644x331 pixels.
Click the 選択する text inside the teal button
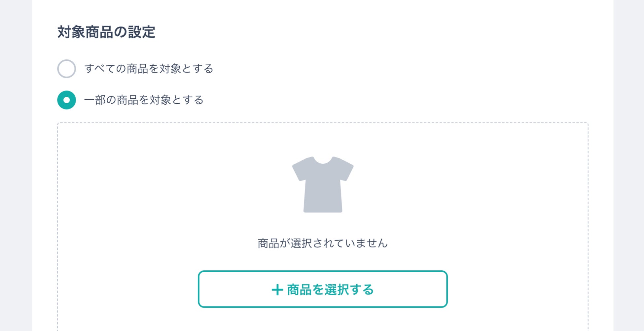(349, 290)
